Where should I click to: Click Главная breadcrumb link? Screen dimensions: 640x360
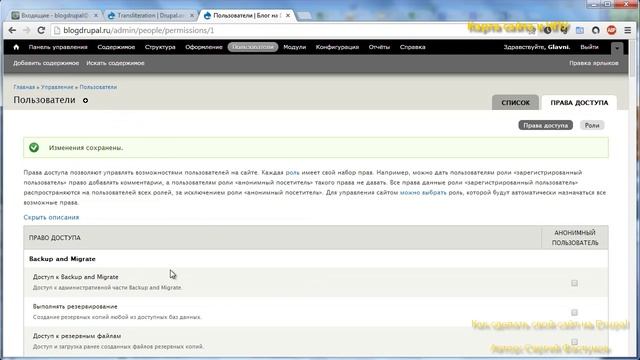coord(24,87)
